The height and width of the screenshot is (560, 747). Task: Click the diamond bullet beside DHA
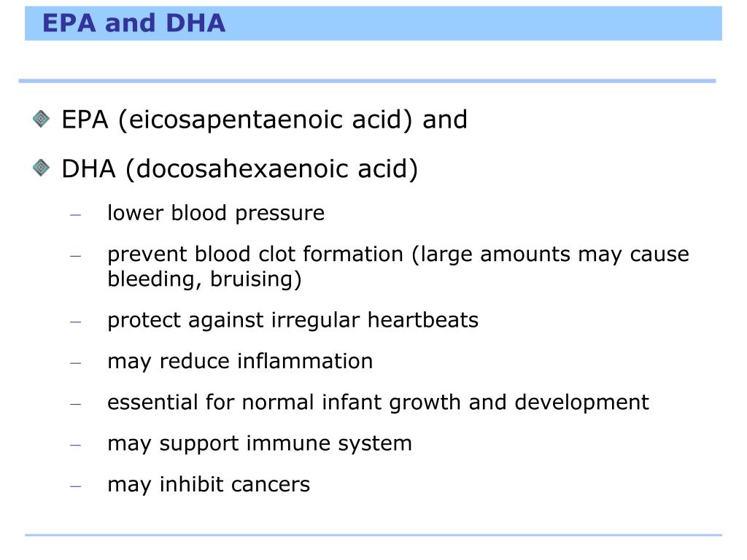click(x=41, y=168)
